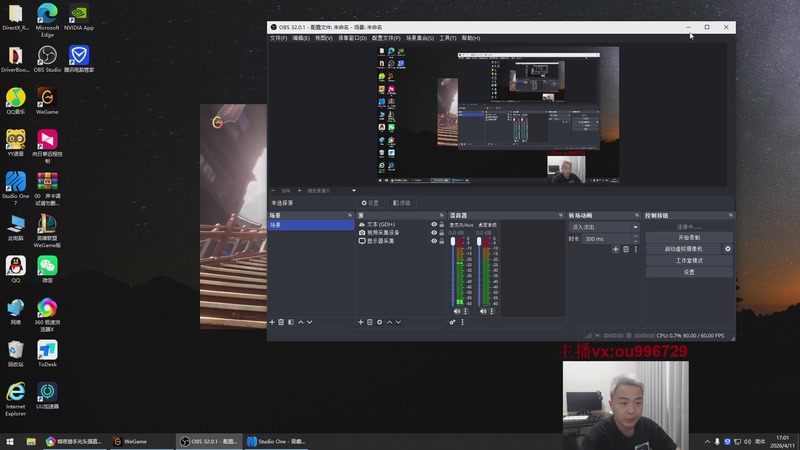Click the Start Virtual Camera button
This screenshot has width=800, height=450.
pyautogui.click(x=684, y=249)
